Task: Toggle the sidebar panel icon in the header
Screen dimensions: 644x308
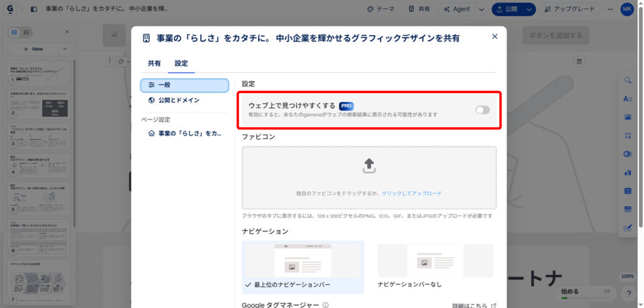Action: [33, 9]
